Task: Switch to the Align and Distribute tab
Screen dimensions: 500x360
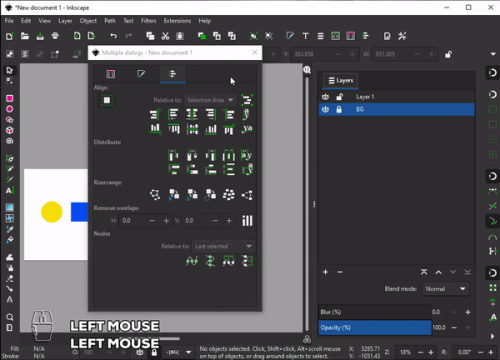Action: 173,74
